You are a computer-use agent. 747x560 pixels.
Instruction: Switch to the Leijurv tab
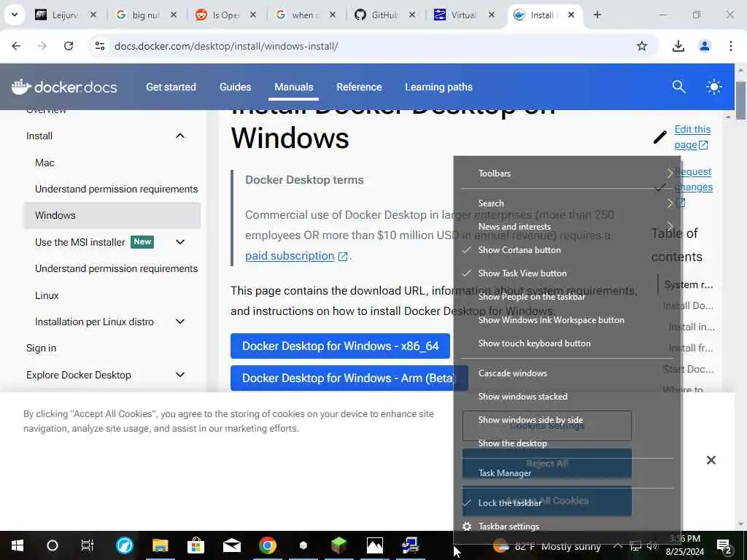[65, 15]
